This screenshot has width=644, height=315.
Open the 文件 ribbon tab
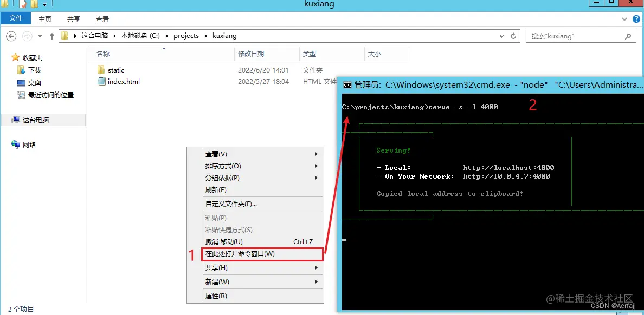point(16,18)
